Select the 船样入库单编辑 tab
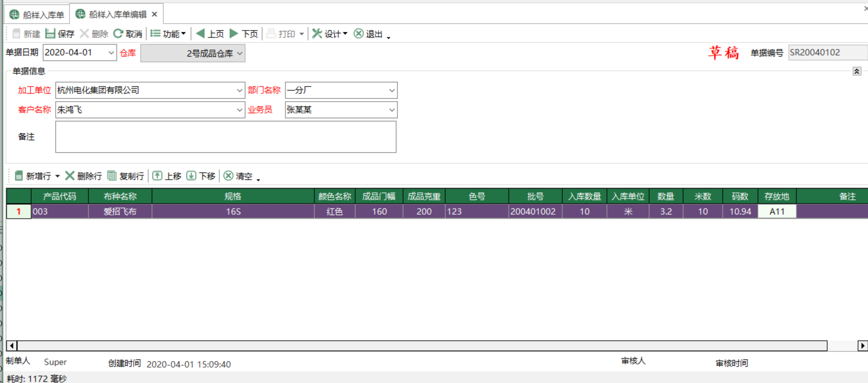The width and height of the screenshot is (868, 383). [x=112, y=14]
